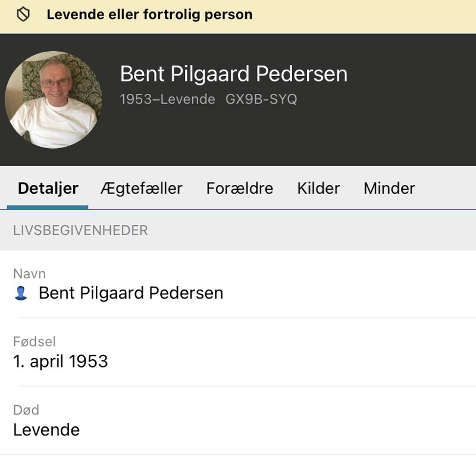The image size is (476, 471).
Task: Click the Levende eller fortrolig person banner
Action: [x=238, y=17]
